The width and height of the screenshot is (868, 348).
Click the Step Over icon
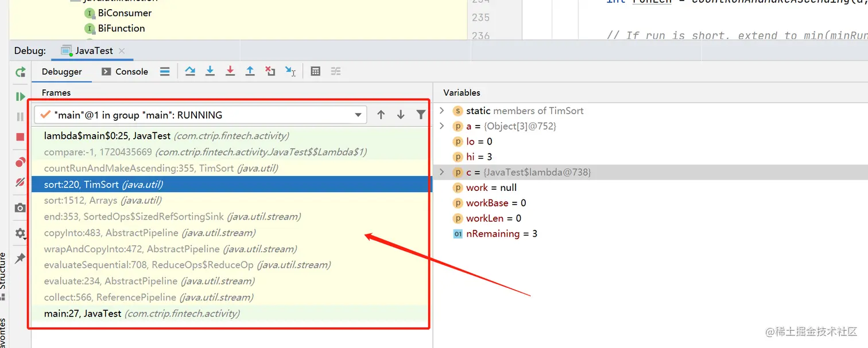tap(190, 71)
